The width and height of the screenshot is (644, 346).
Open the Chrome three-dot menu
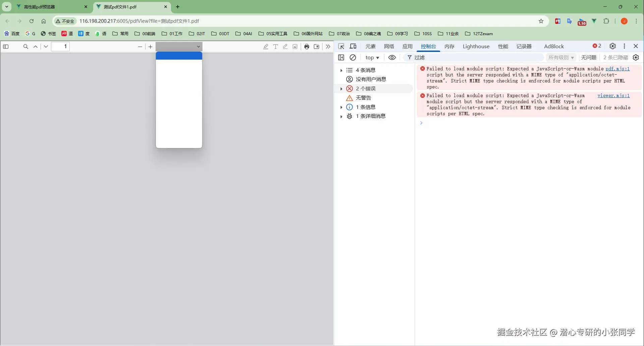(636, 21)
